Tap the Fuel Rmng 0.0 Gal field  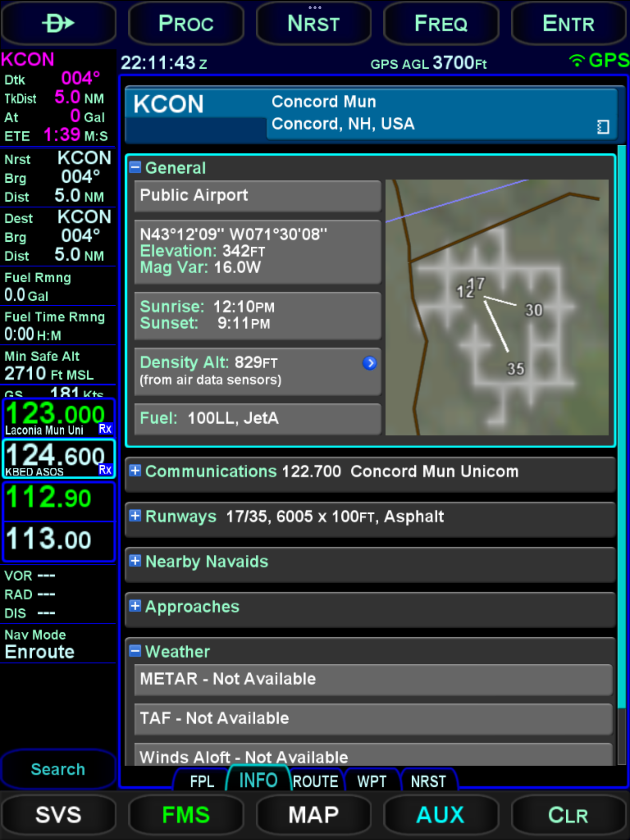coord(58,287)
